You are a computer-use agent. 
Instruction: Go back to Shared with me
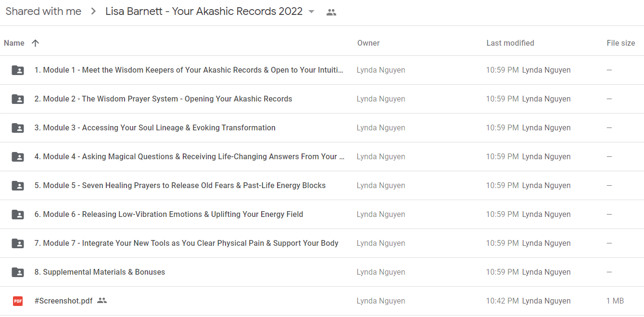click(43, 12)
